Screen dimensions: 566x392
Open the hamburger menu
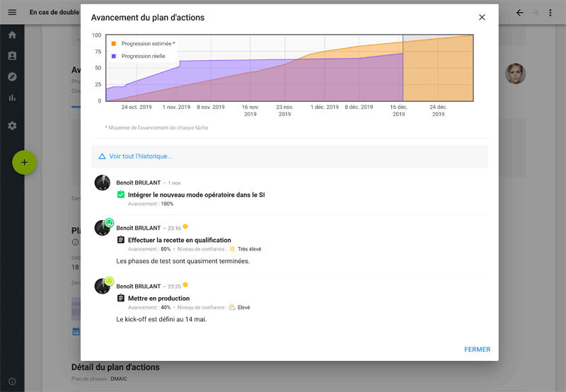tap(12, 12)
